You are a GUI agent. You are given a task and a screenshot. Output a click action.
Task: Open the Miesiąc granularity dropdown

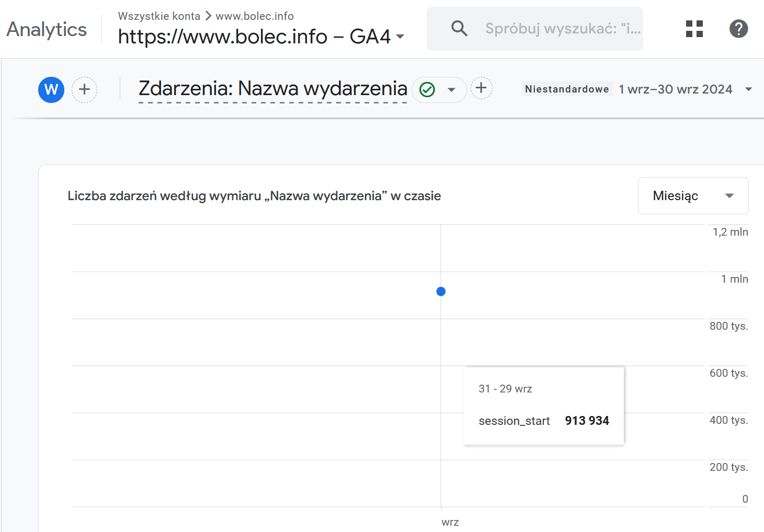pos(693,196)
